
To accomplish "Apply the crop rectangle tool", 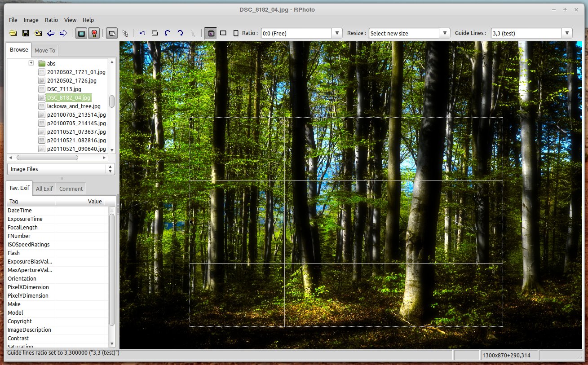I will 155,33.
